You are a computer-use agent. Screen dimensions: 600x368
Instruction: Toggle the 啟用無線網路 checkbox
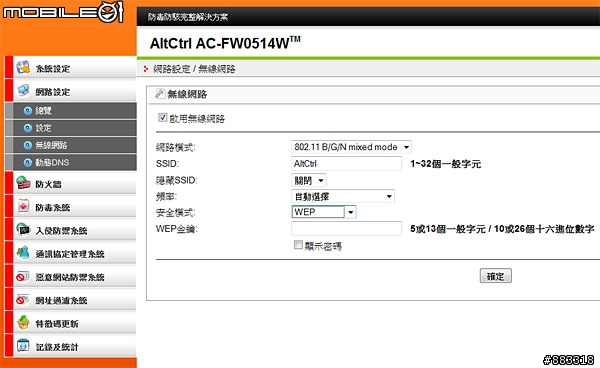coord(163,117)
